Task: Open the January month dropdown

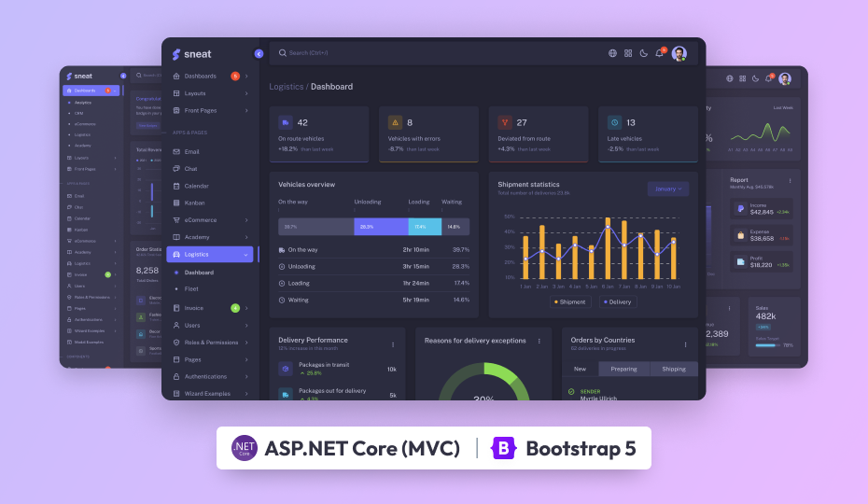Action: (667, 189)
